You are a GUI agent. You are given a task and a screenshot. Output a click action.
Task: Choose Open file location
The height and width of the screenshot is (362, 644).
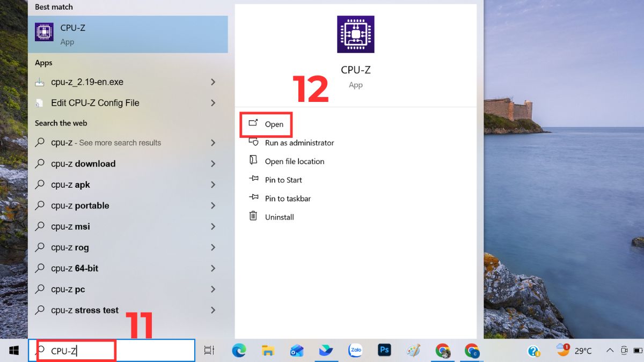click(x=295, y=161)
